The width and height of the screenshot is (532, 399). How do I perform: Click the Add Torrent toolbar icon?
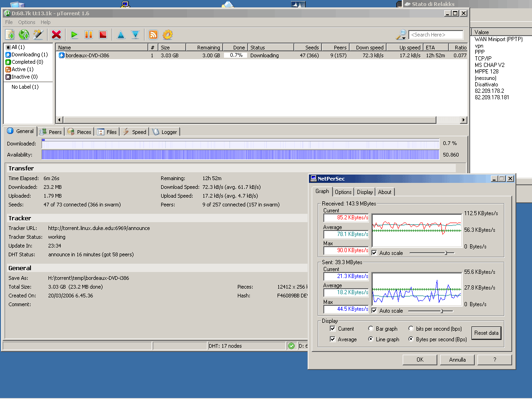click(x=10, y=35)
